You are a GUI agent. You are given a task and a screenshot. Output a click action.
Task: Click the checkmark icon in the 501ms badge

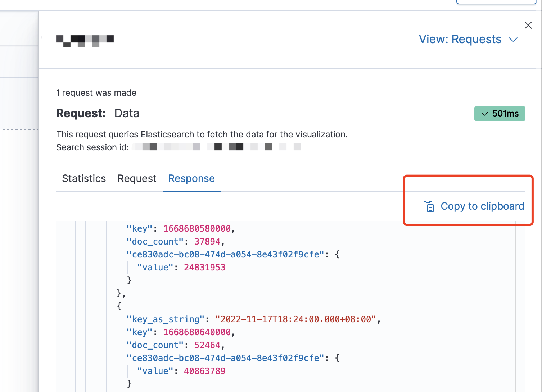coord(485,114)
